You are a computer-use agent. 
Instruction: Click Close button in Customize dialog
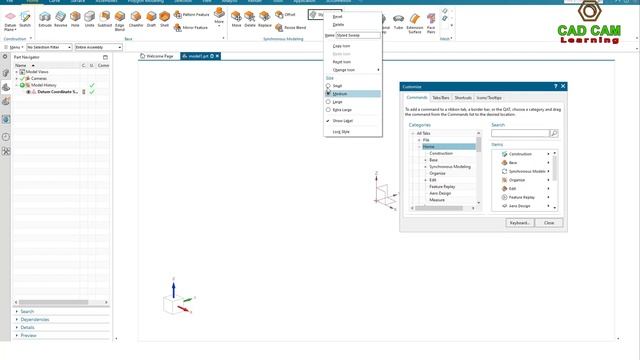549,223
